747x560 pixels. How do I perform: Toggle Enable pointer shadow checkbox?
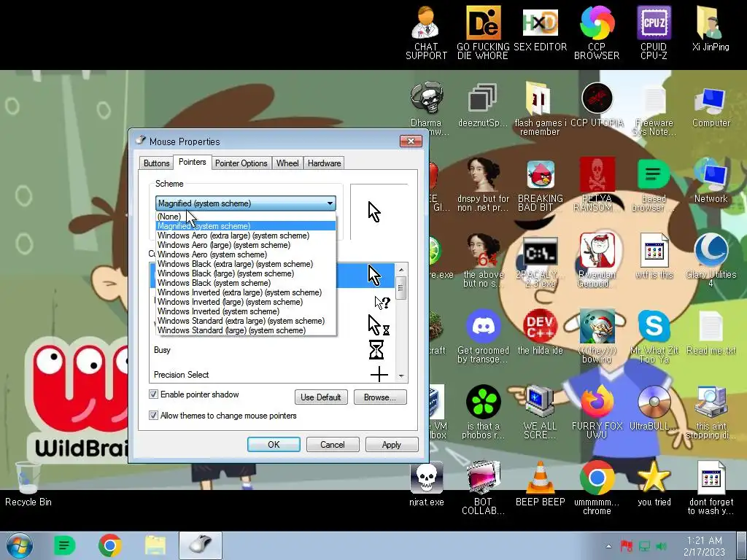click(x=153, y=394)
